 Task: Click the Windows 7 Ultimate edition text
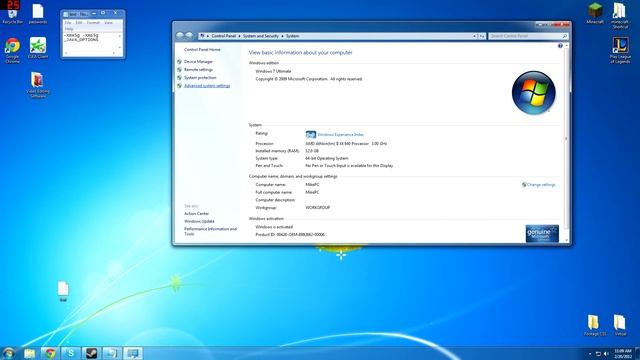[x=273, y=71]
